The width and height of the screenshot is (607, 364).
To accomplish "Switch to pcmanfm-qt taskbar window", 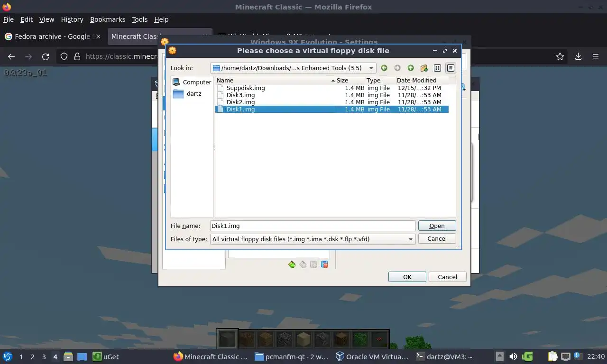I will [292, 356].
